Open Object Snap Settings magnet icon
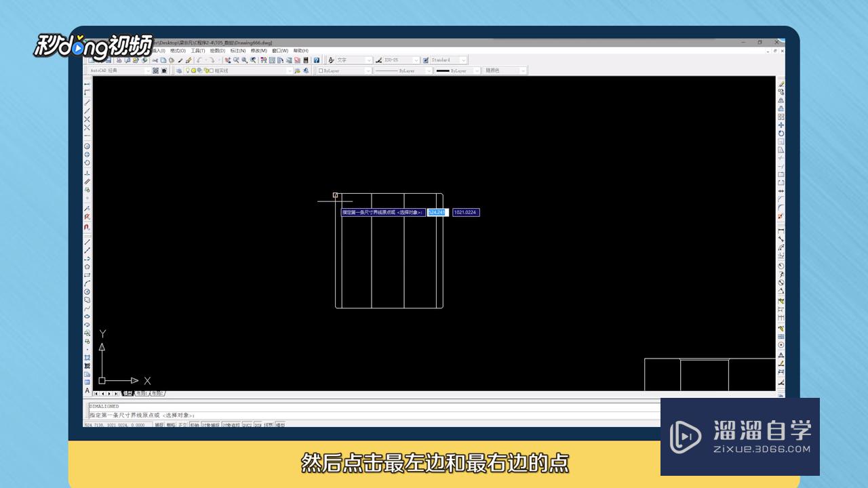 [87, 226]
